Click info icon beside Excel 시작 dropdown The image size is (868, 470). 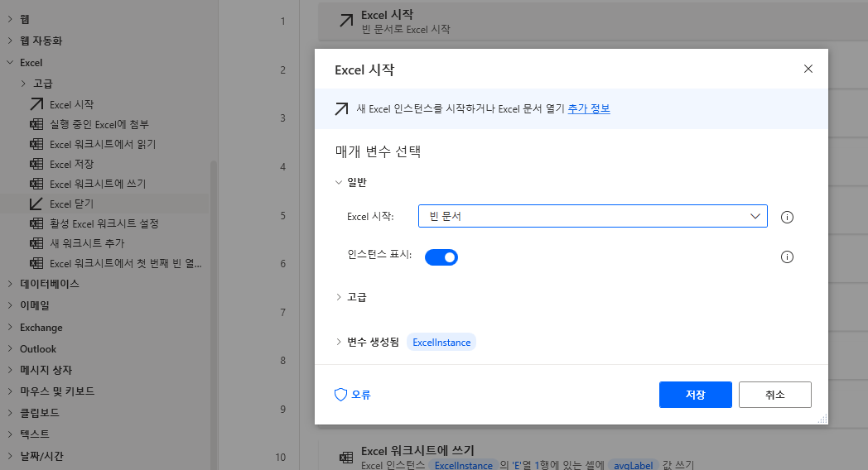click(x=787, y=217)
